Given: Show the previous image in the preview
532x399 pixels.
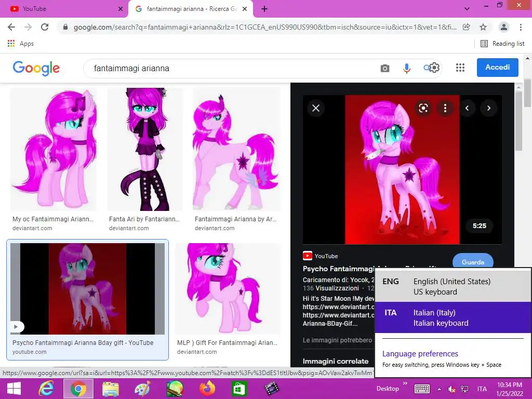Looking at the screenshot, I should click(x=467, y=108).
